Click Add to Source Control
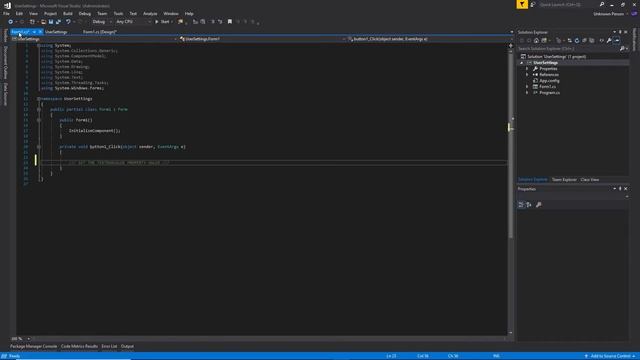 pos(610,356)
